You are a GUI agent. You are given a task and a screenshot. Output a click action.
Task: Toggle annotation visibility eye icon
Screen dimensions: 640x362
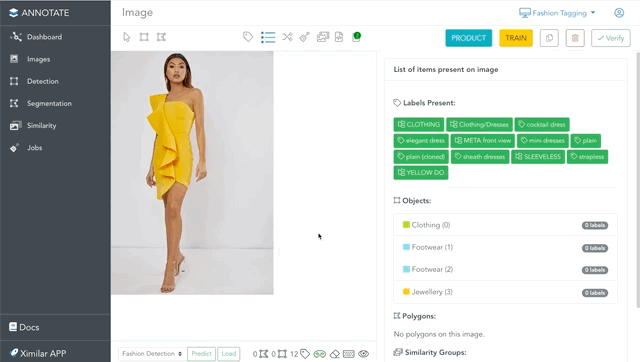[x=363, y=354]
